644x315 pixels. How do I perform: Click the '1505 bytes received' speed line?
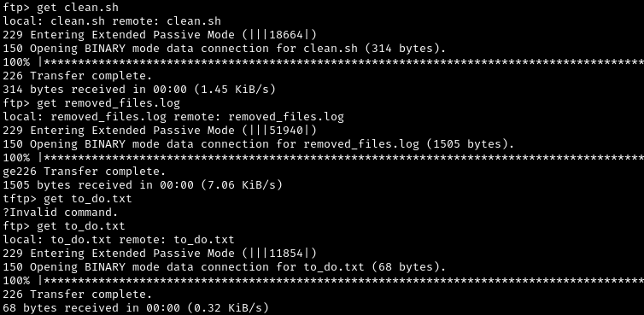pos(143,185)
